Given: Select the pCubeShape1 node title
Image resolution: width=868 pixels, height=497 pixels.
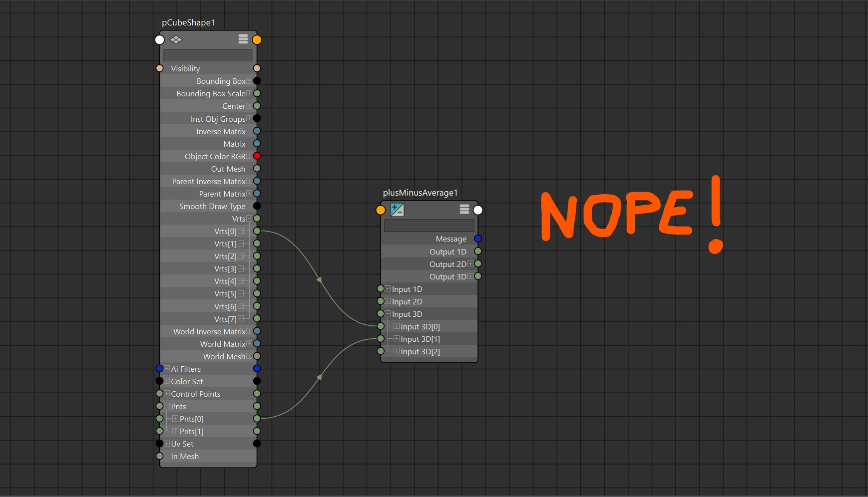Looking at the screenshot, I should coord(188,23).
